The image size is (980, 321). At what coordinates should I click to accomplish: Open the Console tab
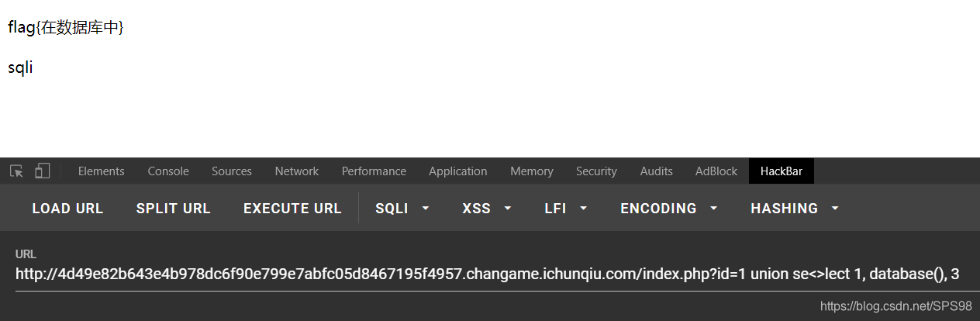tap(168, 171)
